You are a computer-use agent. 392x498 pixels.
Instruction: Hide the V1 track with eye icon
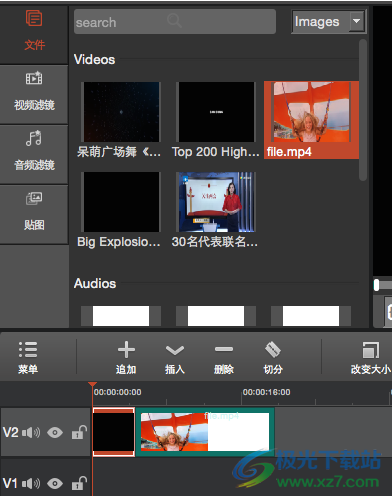pyautogui.click(x=55, y=483)
